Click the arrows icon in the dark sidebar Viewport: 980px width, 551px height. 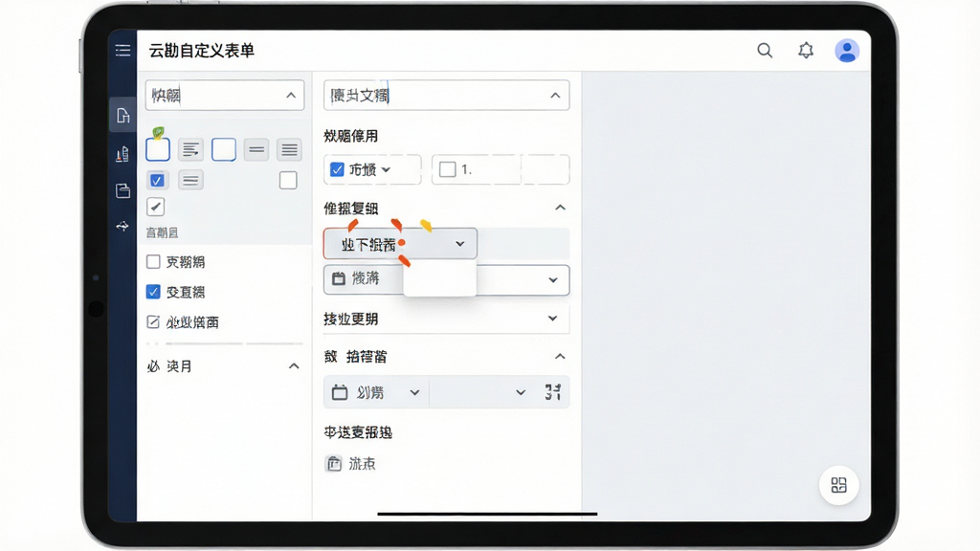coord(122,226)
